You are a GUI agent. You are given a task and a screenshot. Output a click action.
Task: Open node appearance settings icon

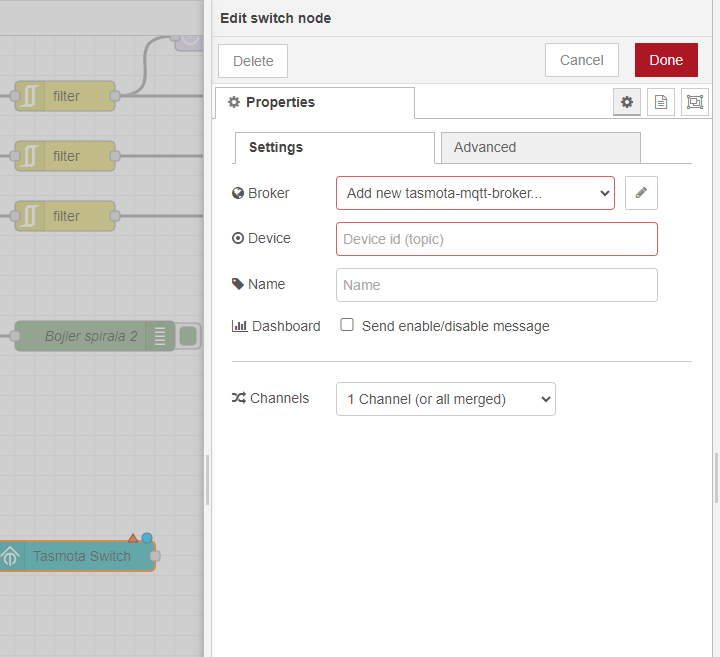click(x=695, y=102)
